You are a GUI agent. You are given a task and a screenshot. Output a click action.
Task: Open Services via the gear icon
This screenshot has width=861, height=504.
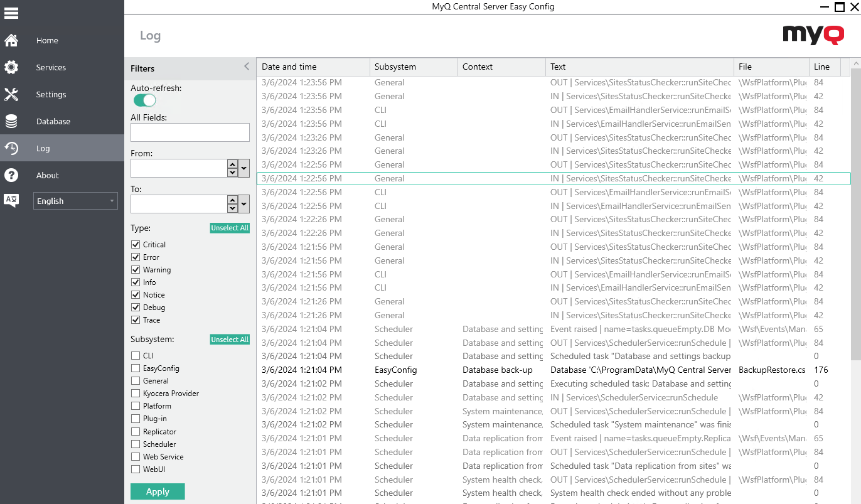click(11, 68)
